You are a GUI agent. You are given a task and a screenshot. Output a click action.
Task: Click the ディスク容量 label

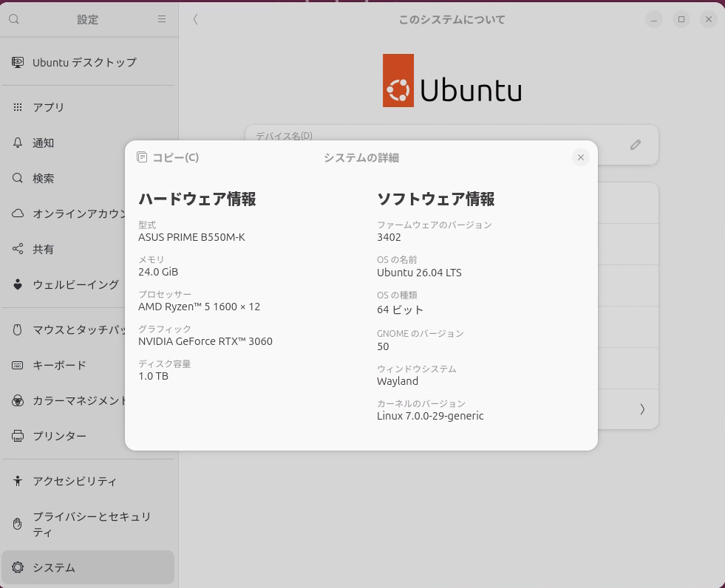(x=165, y=363)
